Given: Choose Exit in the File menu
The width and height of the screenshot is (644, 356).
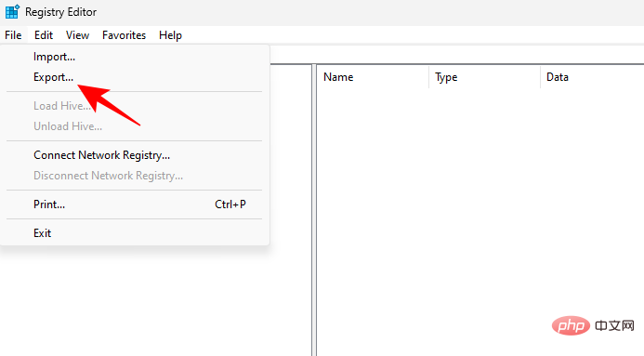Looking at the screenshot, I should coord(135,233).
